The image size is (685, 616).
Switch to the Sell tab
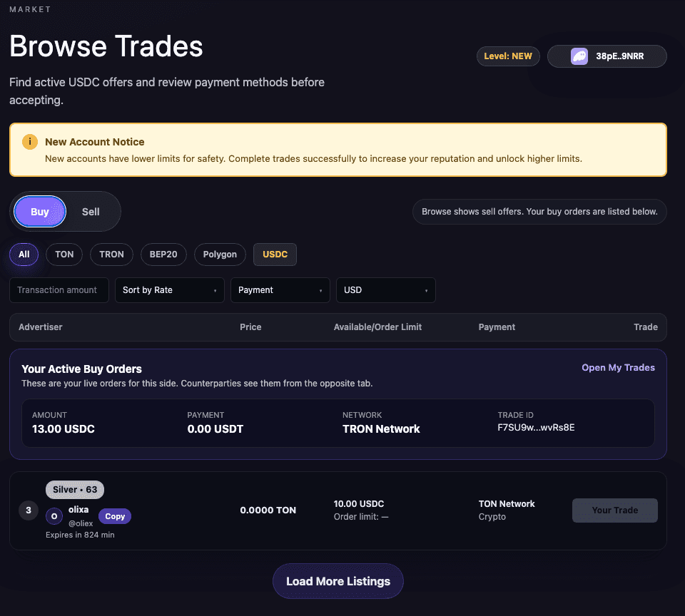click(91, 212)
